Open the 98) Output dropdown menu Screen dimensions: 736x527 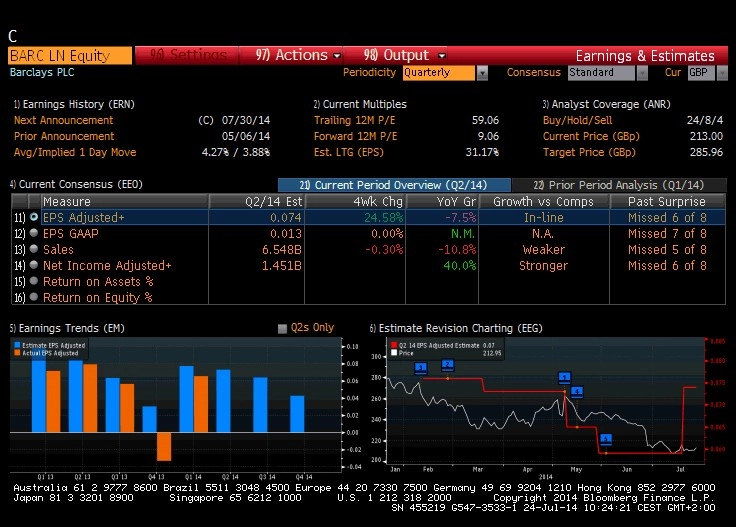pos(404,55)
